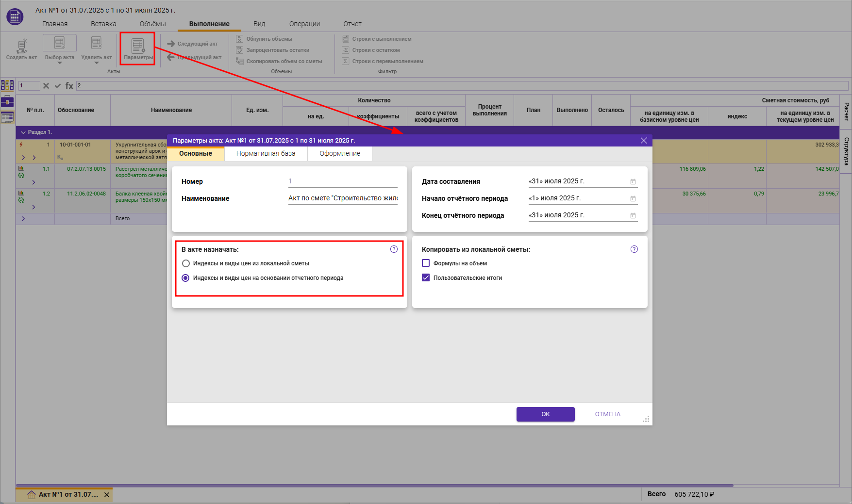This screenshot has height=504, width=852.
Task: Click the Удалить акт icon
Action: click(x=96, y=44)
